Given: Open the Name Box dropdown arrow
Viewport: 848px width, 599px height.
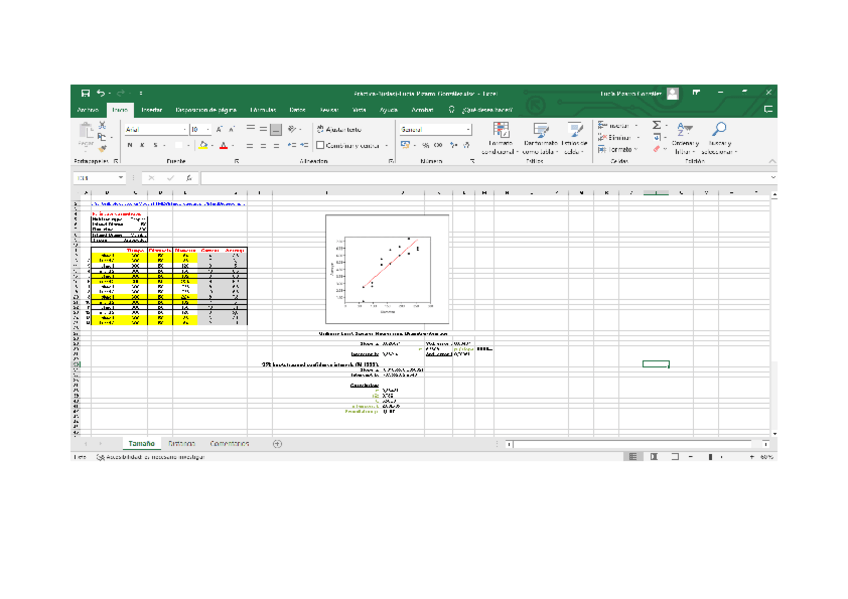Looking at the screenshot, I should point(121,178).
